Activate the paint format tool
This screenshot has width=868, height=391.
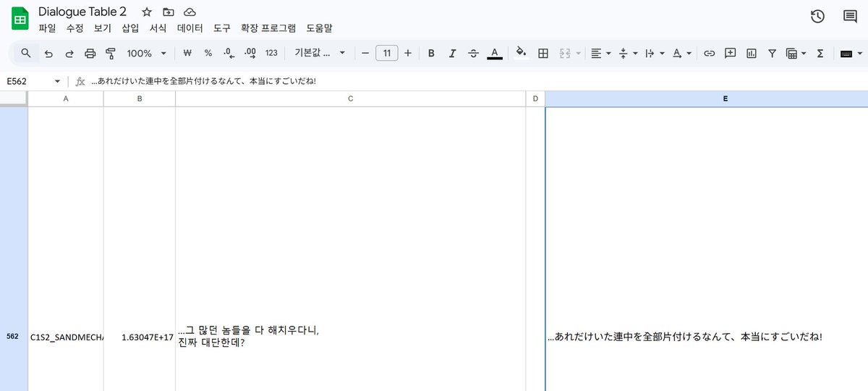click(x=111, y=53)
